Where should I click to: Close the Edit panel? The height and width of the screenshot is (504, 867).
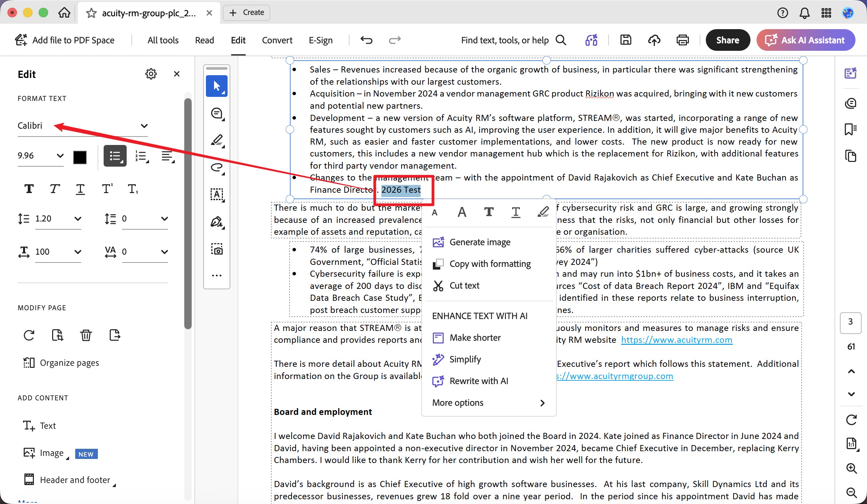(177, 74)
